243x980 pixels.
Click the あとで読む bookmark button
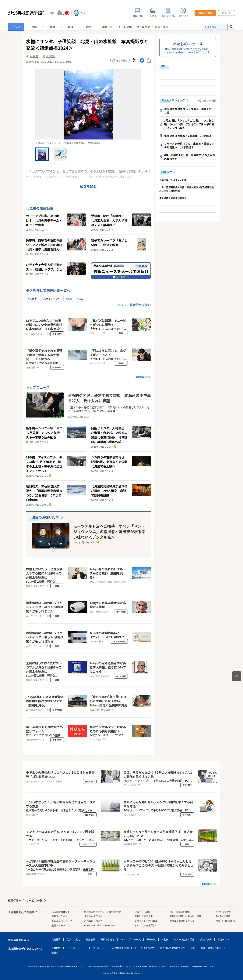pyautogui.click(x=120, y=60)
